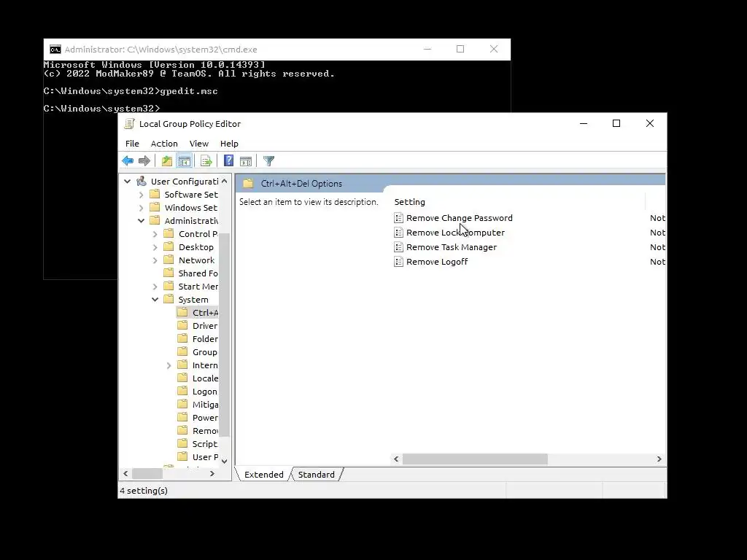The width and height of the screenshot is (747, 560).
Task: Open the File menu
Action: click(x=132, y=144)
